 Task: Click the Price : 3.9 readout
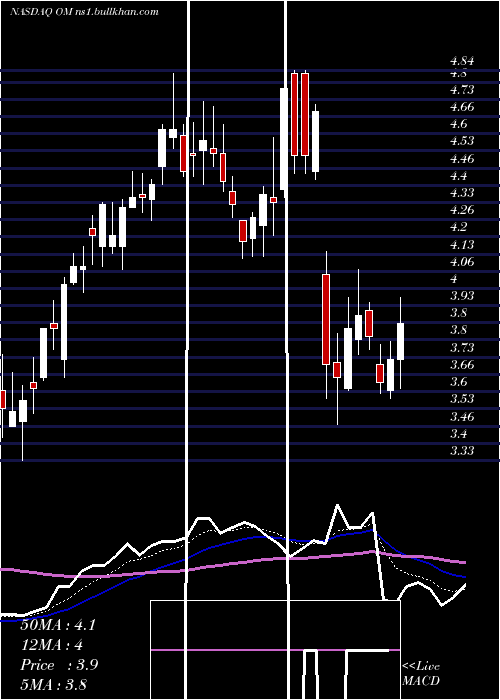point(59,665)
